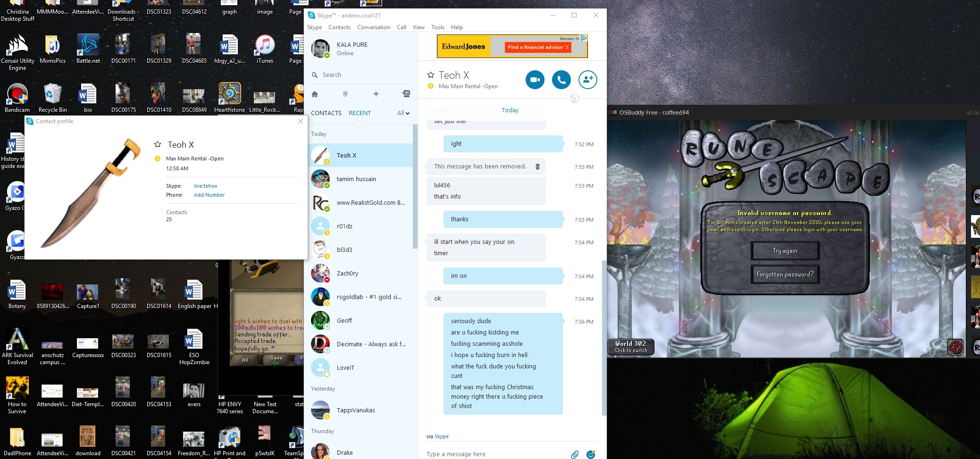Viewport: 980px width, 459px height.
Task: Click the Type a message here field
Action: tap(495, 454)
